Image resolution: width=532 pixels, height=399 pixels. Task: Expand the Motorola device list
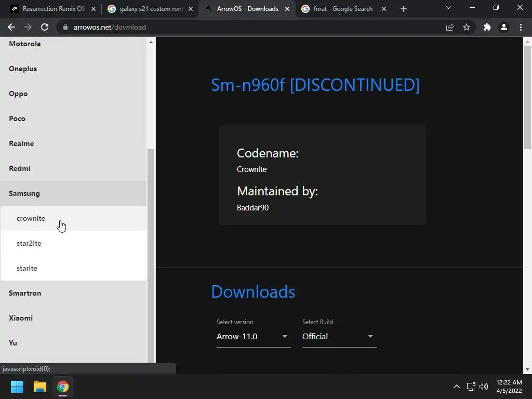[73, 44]
